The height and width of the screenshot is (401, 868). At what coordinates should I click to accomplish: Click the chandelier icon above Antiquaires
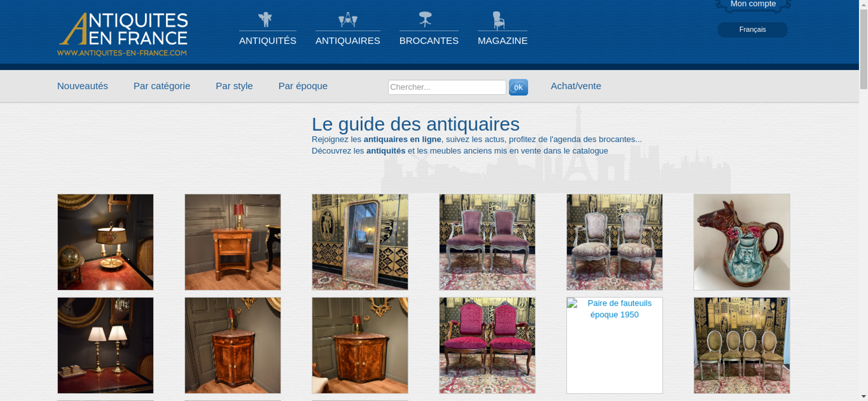pos(348,20)
